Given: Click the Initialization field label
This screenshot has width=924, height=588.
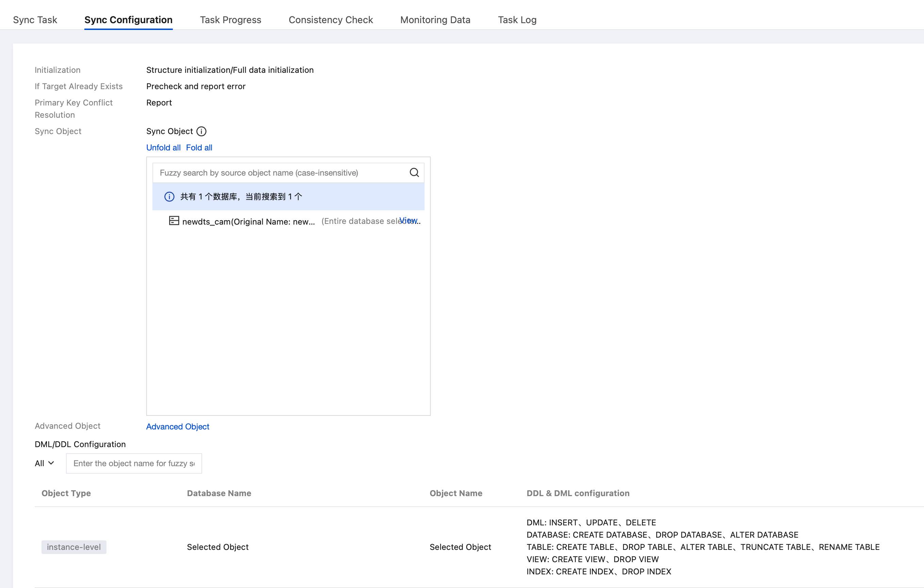Looking at the screenshot, I should [x=57, y=70].
